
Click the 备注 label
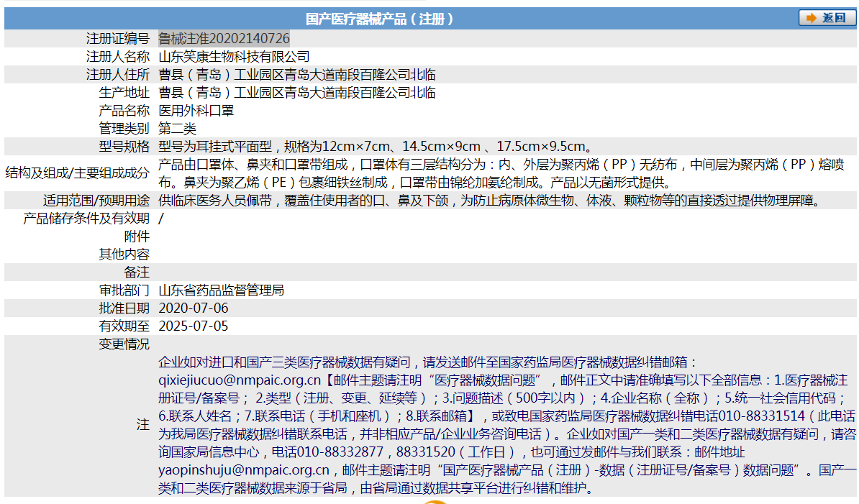(137, 272)
